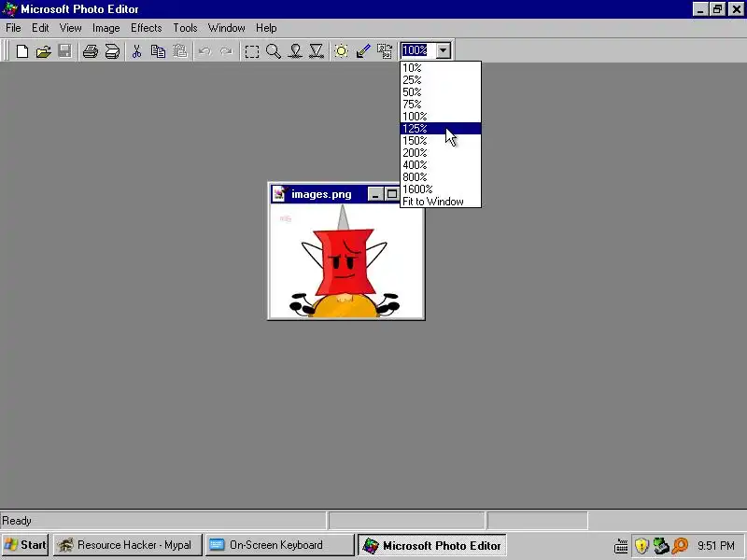Click the orange magnifier tray icon
The width and height of the screenshot is (747, 560).
[681, 546]
